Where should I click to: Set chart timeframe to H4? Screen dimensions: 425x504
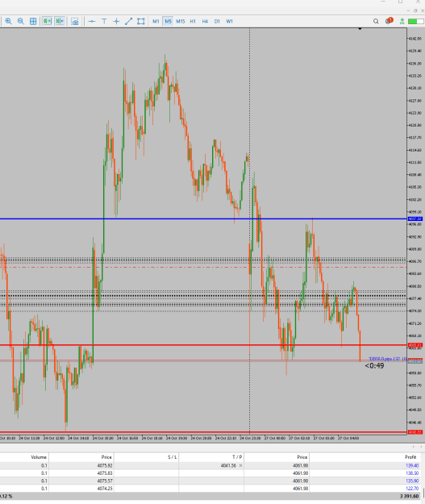click(x=205, y=22)
